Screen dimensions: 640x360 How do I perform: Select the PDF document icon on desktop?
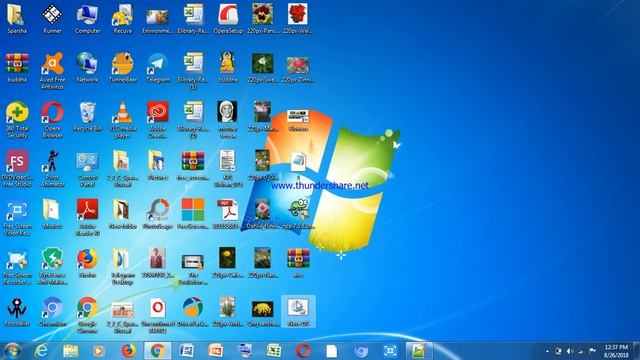pyautogui.click(x=228, y=214)
